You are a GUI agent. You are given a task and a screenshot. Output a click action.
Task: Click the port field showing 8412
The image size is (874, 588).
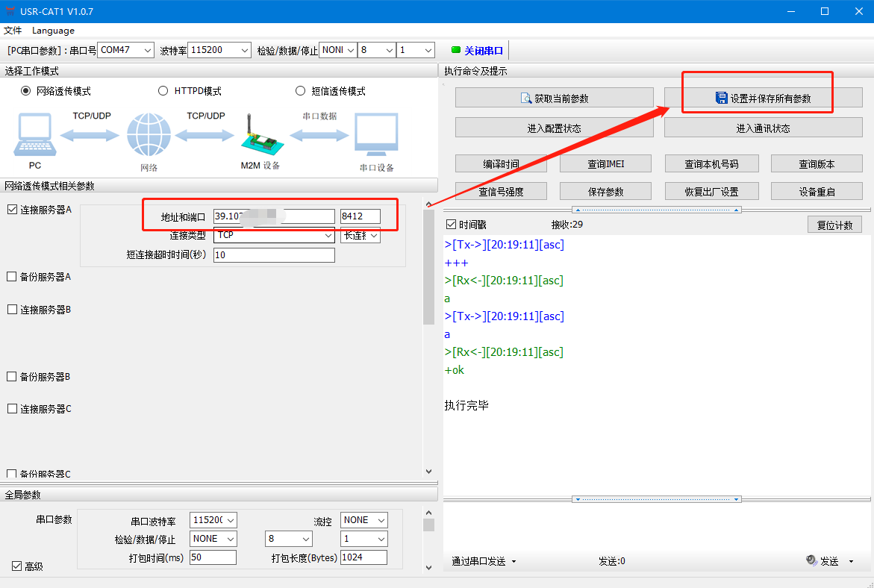tap(360, 216)
